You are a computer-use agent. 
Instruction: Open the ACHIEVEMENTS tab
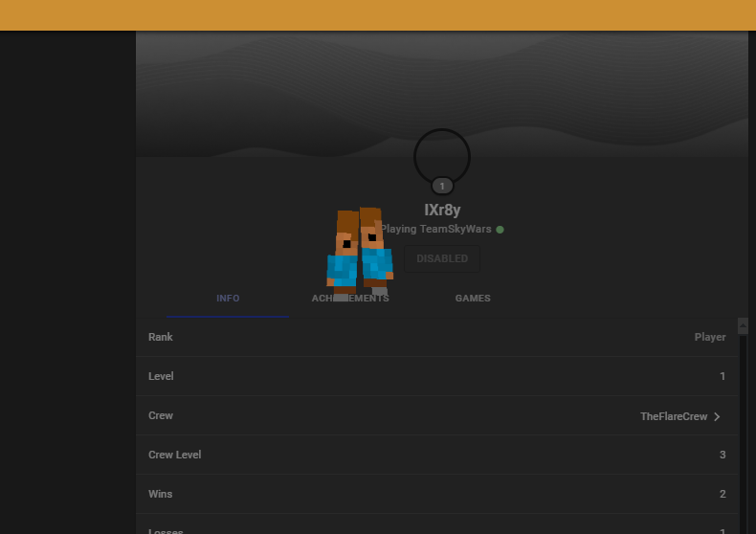(x=350, y=299)
